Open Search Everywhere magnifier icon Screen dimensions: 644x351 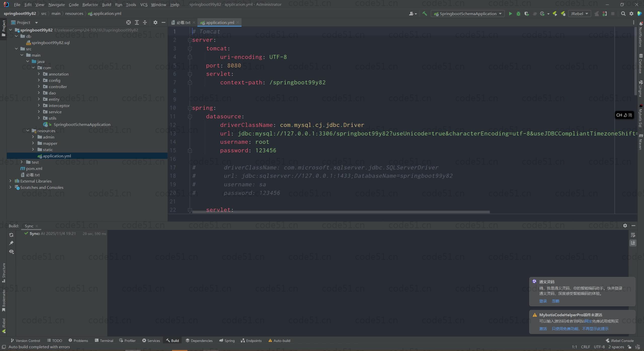pyautogui.click(x=623, y=14)
